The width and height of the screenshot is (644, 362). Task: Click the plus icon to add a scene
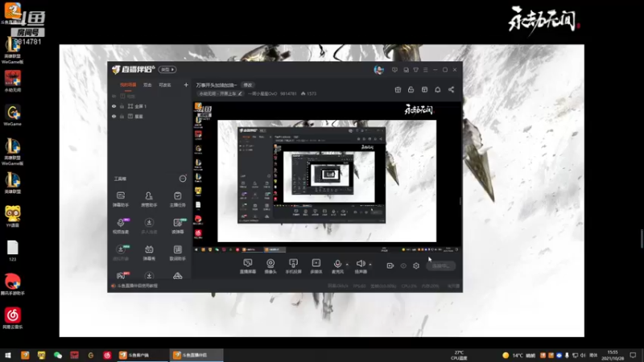186,85
